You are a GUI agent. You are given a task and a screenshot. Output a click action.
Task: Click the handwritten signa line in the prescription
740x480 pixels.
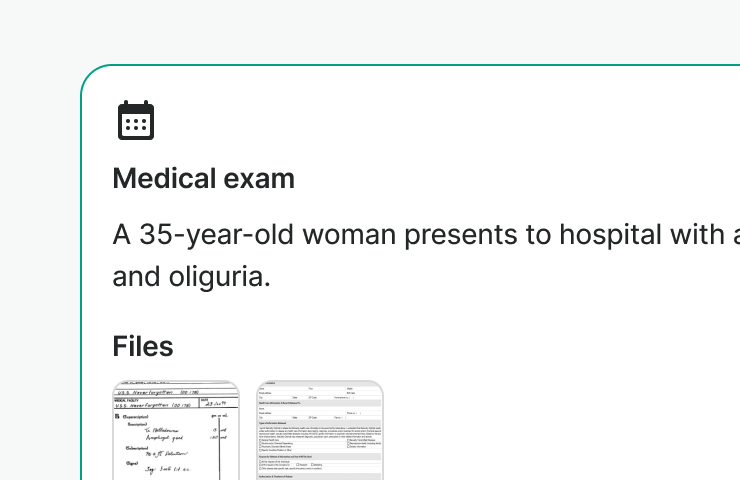tap(170, 471)
